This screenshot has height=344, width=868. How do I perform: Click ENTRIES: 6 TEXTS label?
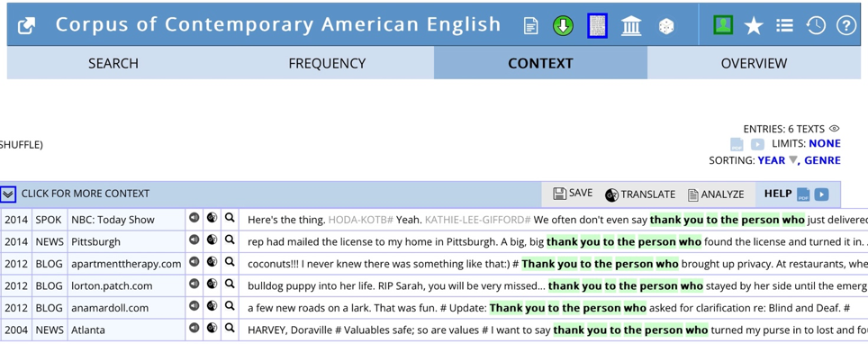click(784, 129)
